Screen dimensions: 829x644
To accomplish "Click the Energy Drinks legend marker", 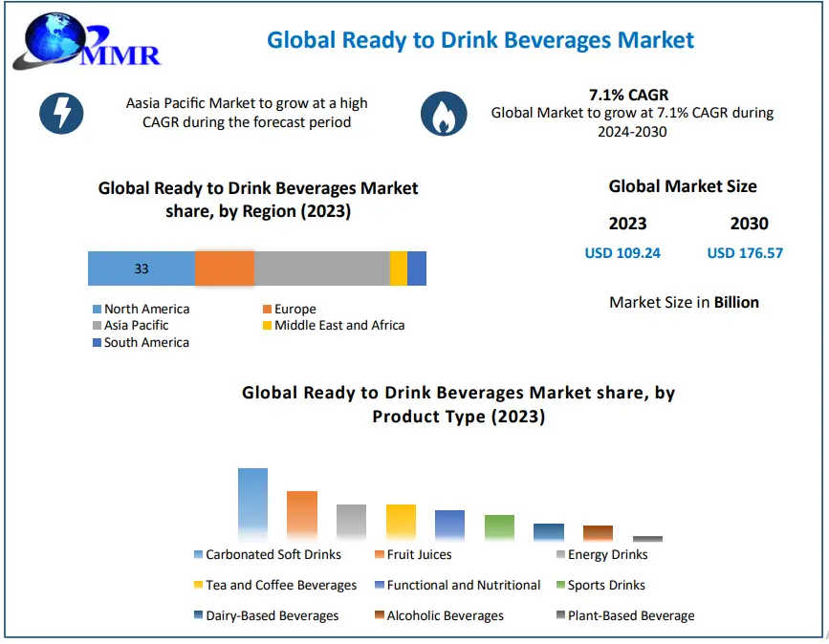I will pyautogui.click(x=560, y=555).
